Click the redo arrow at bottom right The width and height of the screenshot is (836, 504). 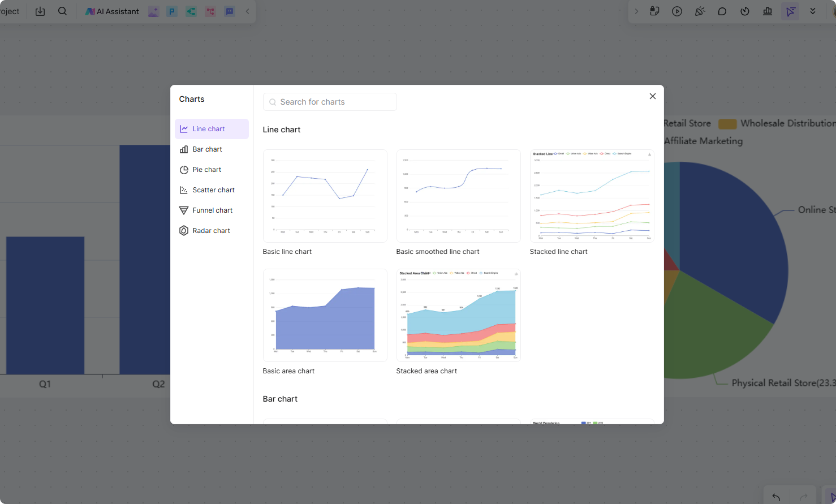[x=803, y=497]
